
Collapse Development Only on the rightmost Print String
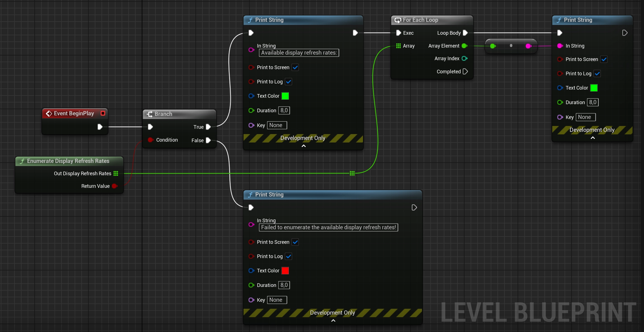[592, 138]
